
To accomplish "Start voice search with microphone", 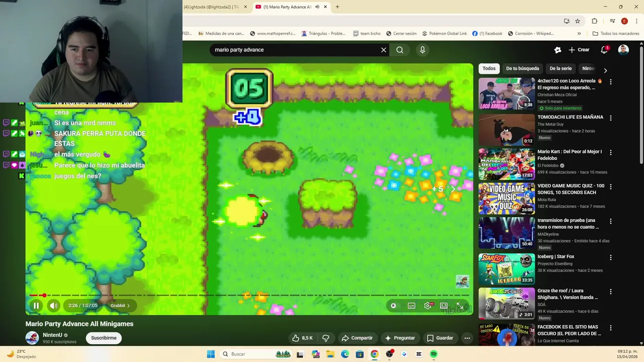I will pyautogui.click(x=422, y=50).
